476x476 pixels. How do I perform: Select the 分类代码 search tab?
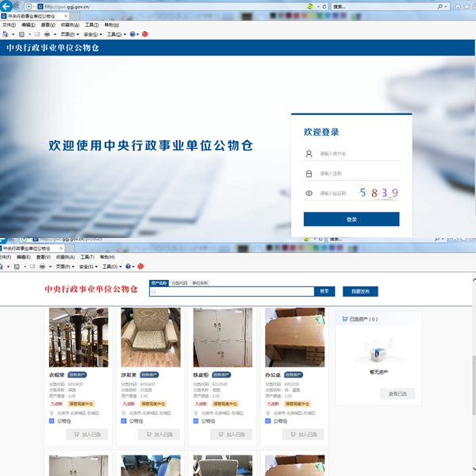(179, 282)
